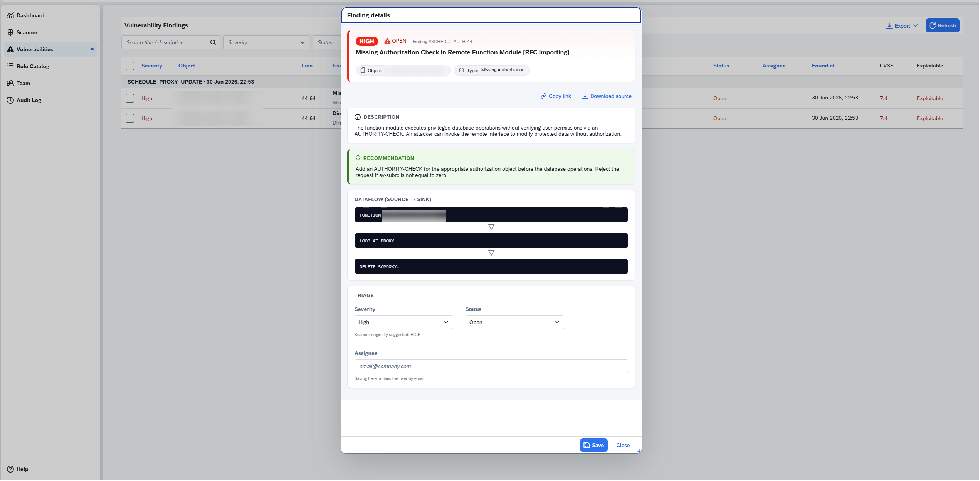980x481 pixels.
Task: Click the Download source link
Action: pyautogui.click(x=607, y=96)
